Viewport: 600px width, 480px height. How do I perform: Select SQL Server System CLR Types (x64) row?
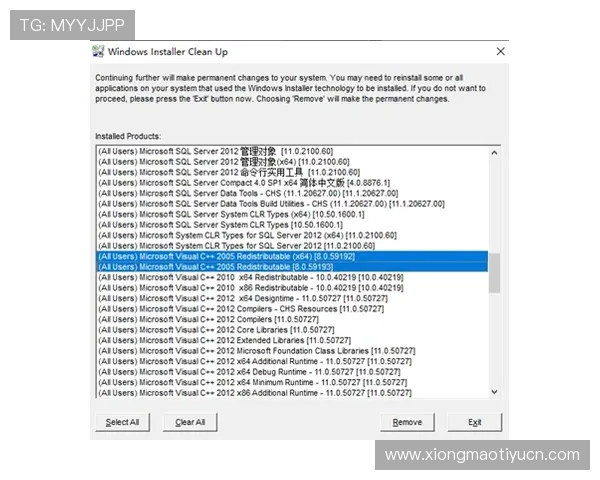click(292, 214)
